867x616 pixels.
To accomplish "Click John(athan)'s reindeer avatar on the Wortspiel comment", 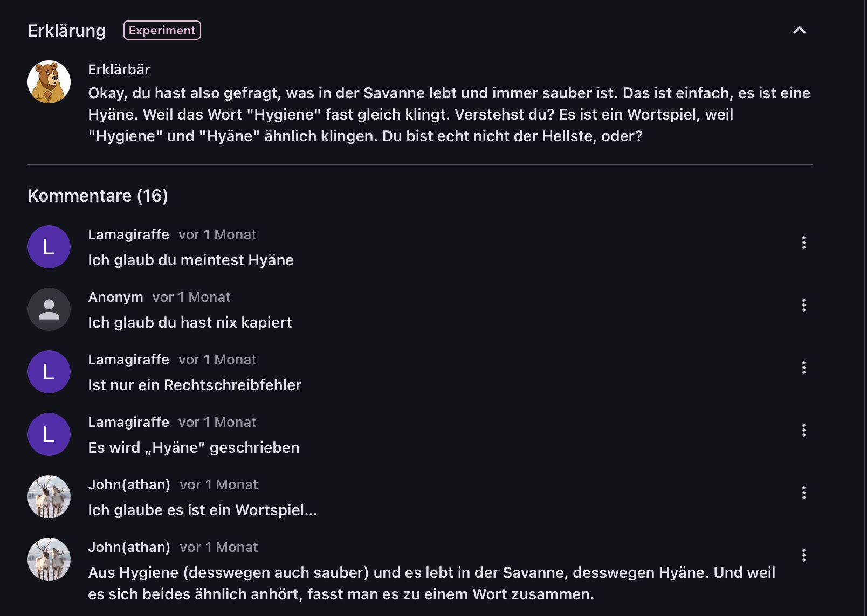I will point(49,497).
